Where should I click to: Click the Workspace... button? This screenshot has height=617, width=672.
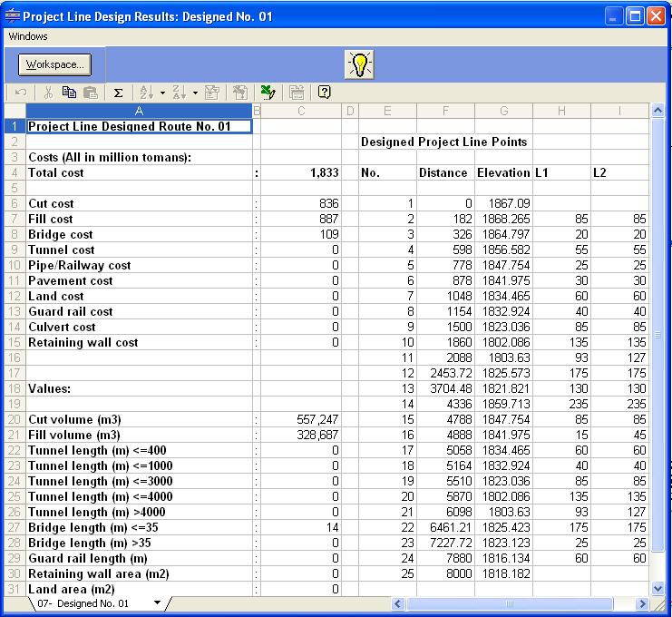(54, 64)
